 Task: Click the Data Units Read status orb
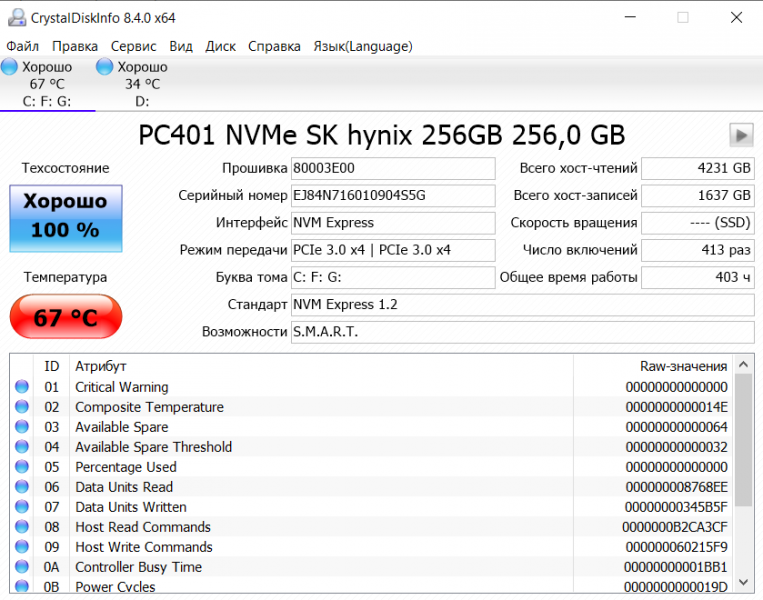pyautogui.click(x=22, y=488)
